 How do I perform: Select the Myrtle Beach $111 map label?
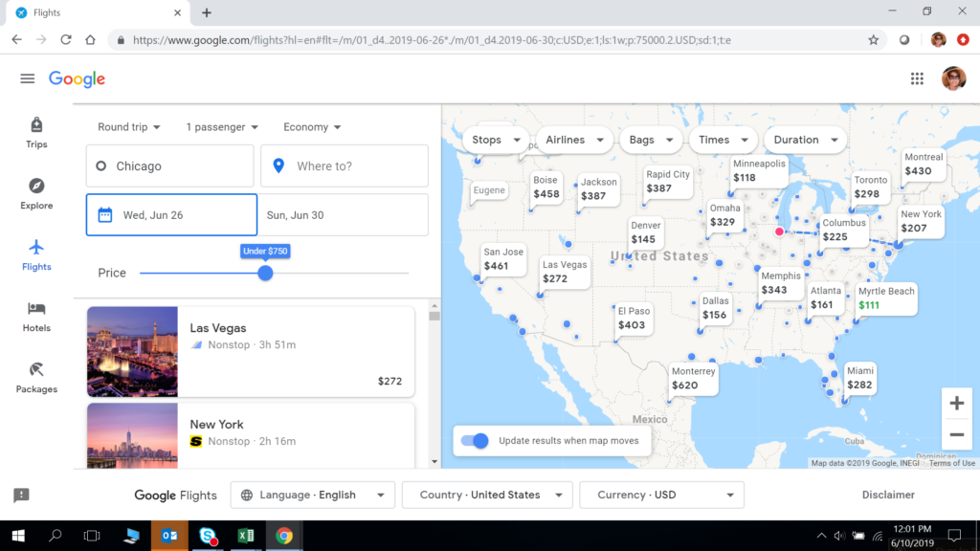886,298
